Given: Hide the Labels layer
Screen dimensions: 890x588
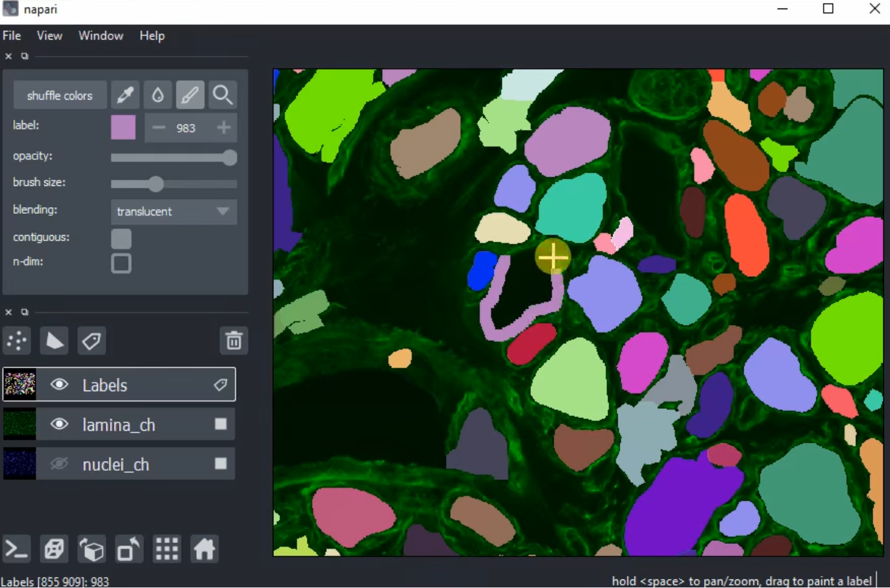Looking at the screenshot, I should click(59, 385).
